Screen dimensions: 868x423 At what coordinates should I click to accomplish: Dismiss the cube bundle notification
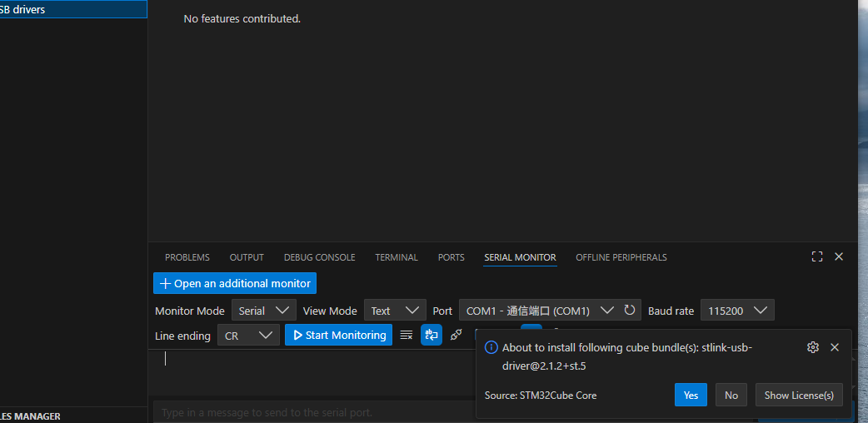(x=835, y=347)
